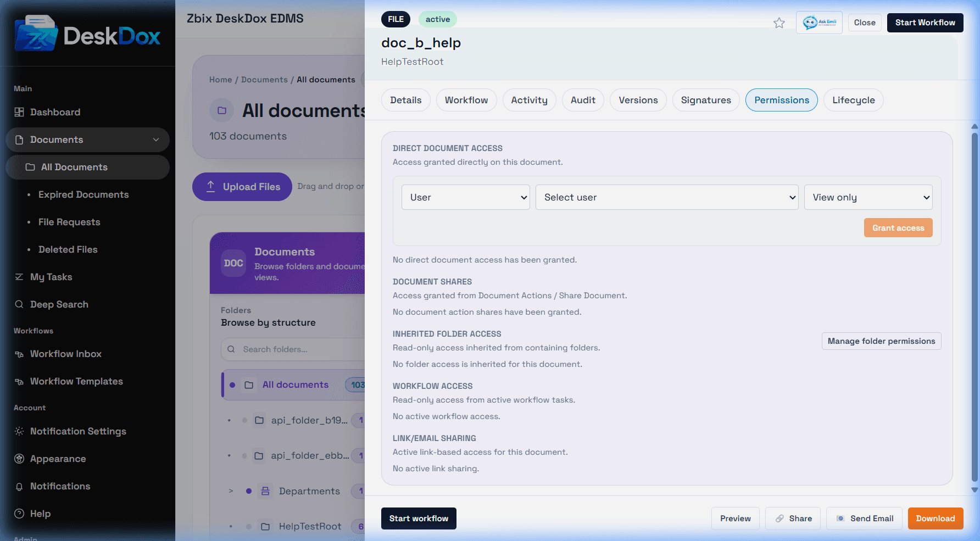
Task: Click the Grant access button
Action: tap(898, 228)
